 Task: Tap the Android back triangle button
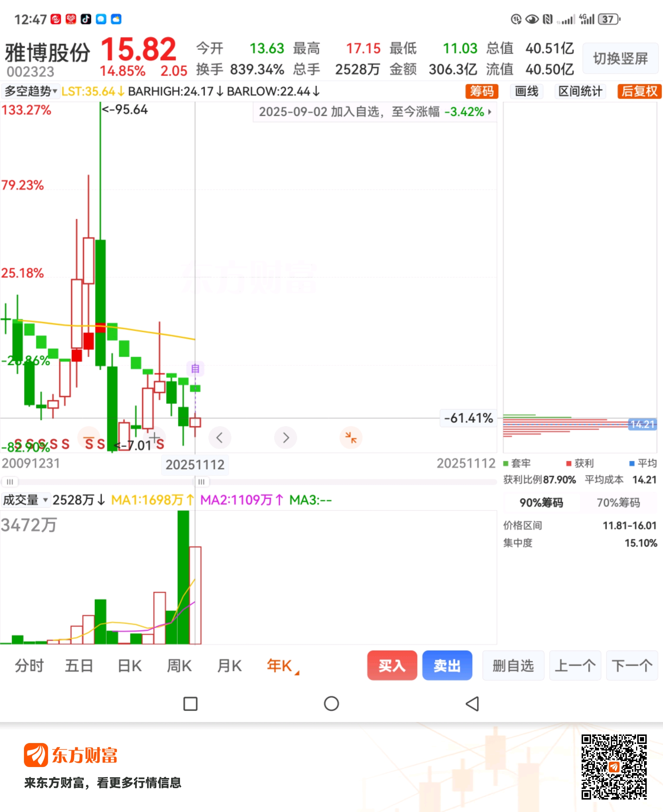click(472, 704)
